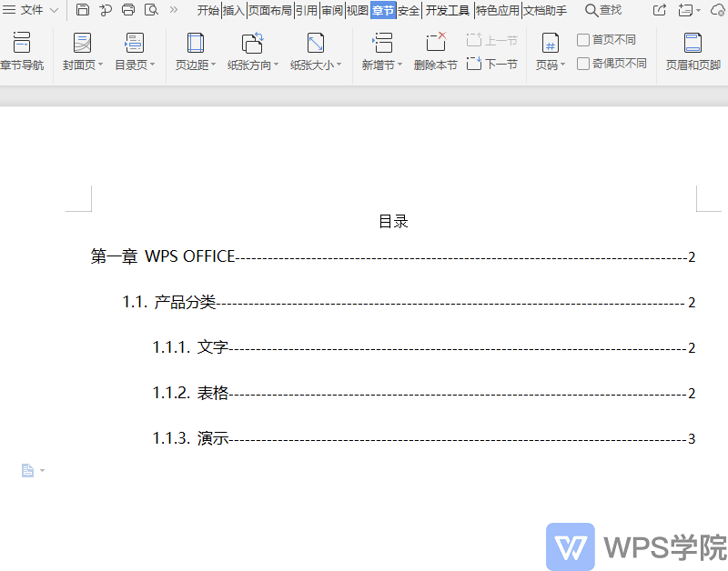Viewport: 728px width, 571px height.
Task: Click the Print icon
Action: (x=128, y=10)
